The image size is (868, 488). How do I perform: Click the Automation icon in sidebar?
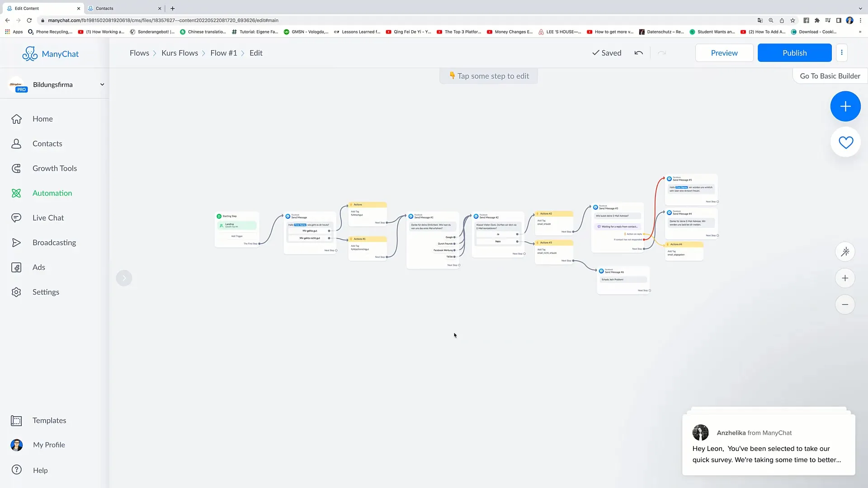tap(16, 192)
